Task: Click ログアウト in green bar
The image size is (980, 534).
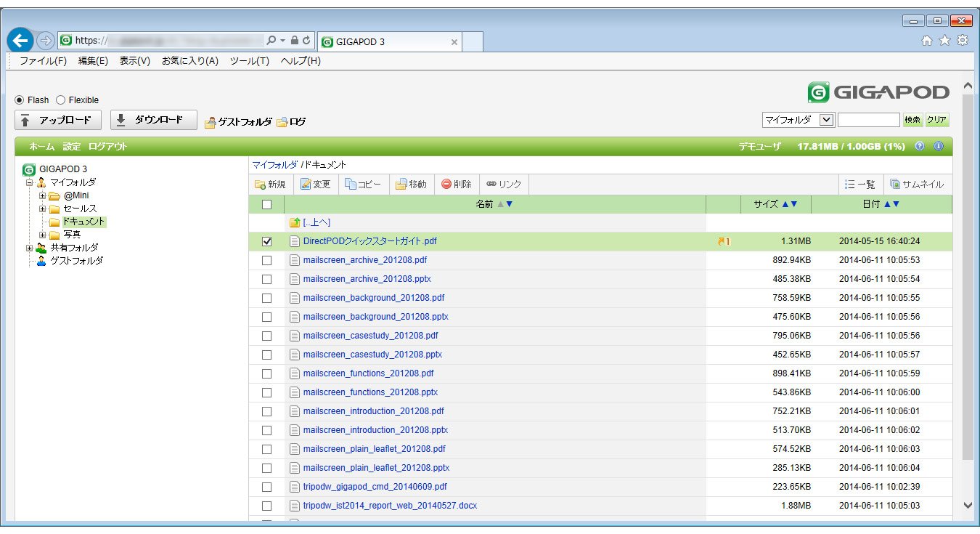Action: 107,146
